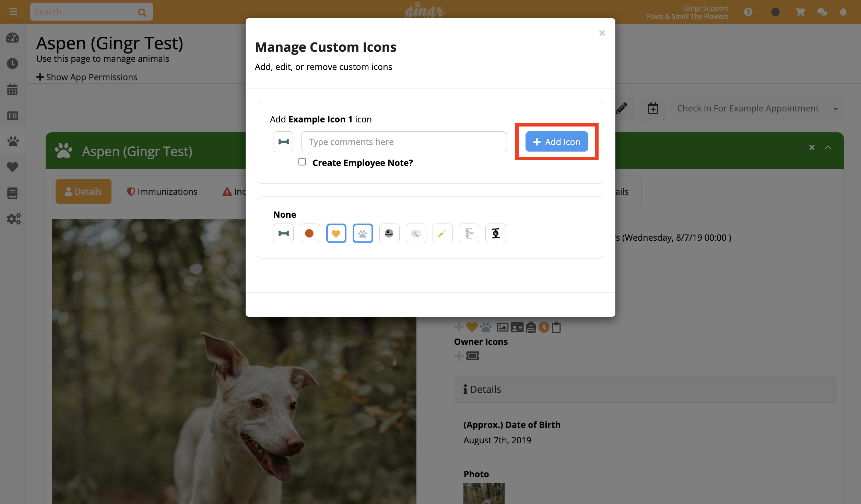Viewport: 861px width, 504px height.
Task: Pick the green broom custom icon
Action: click(442, 233)
